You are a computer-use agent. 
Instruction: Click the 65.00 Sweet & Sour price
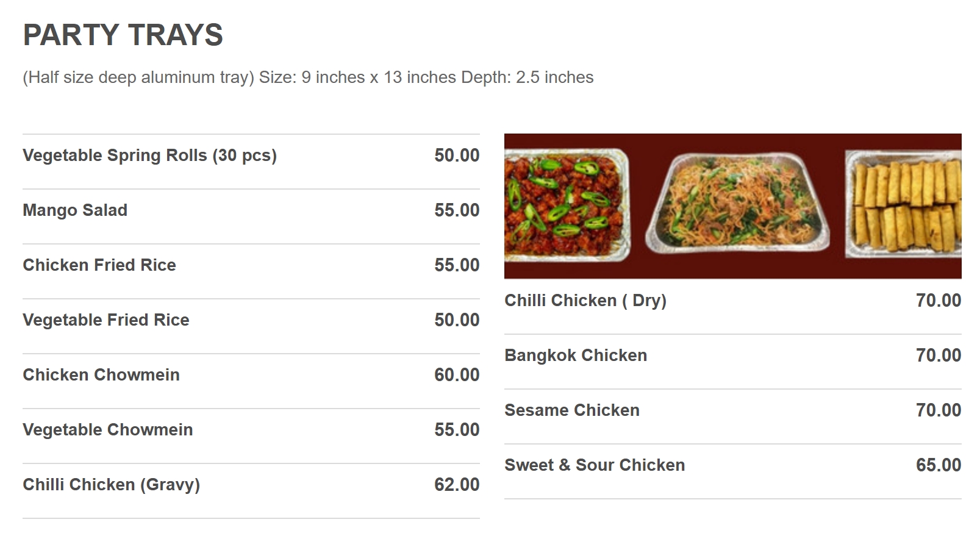coord(938,465)
